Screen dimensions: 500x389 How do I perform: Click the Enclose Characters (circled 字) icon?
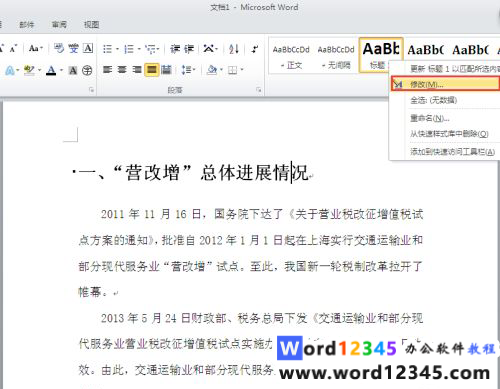click(87, 70)
